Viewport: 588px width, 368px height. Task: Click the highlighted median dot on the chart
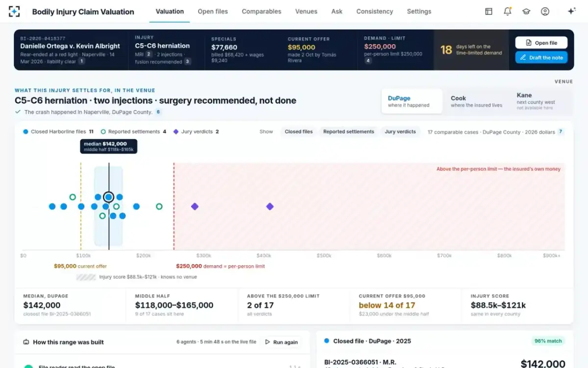coord(109,197)
